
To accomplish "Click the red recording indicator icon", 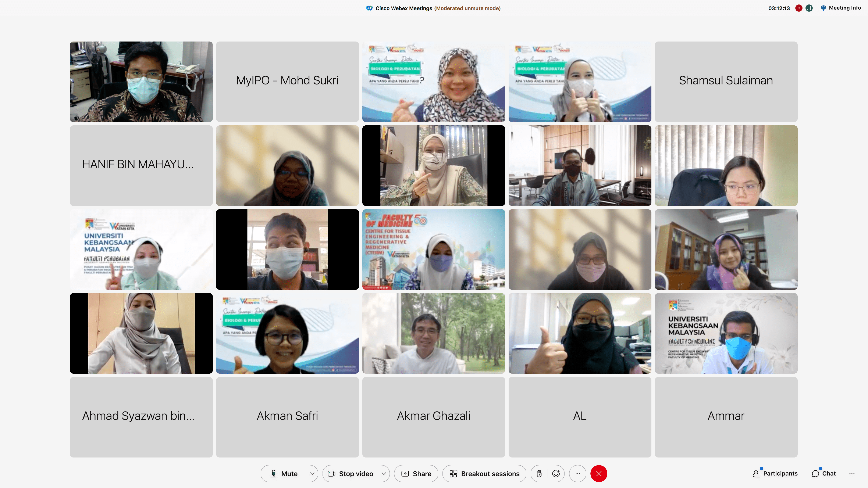I will tap(798, 8).
